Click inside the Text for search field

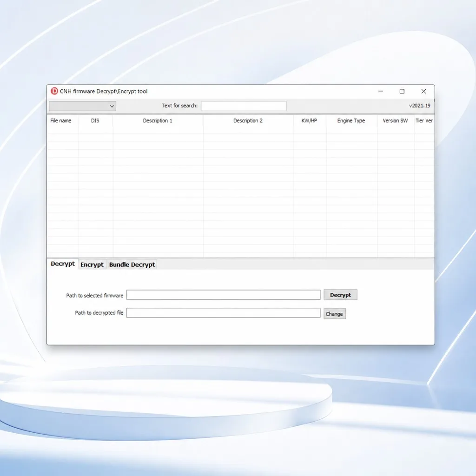(x=244, y=106)
